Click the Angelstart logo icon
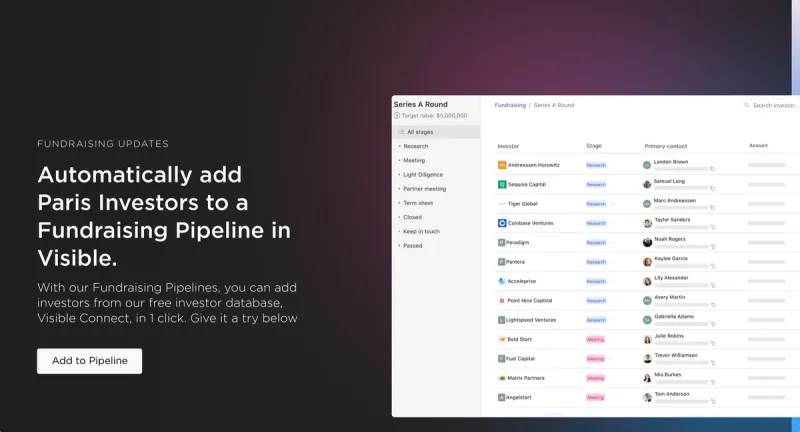Viewport: 800px width, 432px height. pyautogui.click(x=502, y=398)
